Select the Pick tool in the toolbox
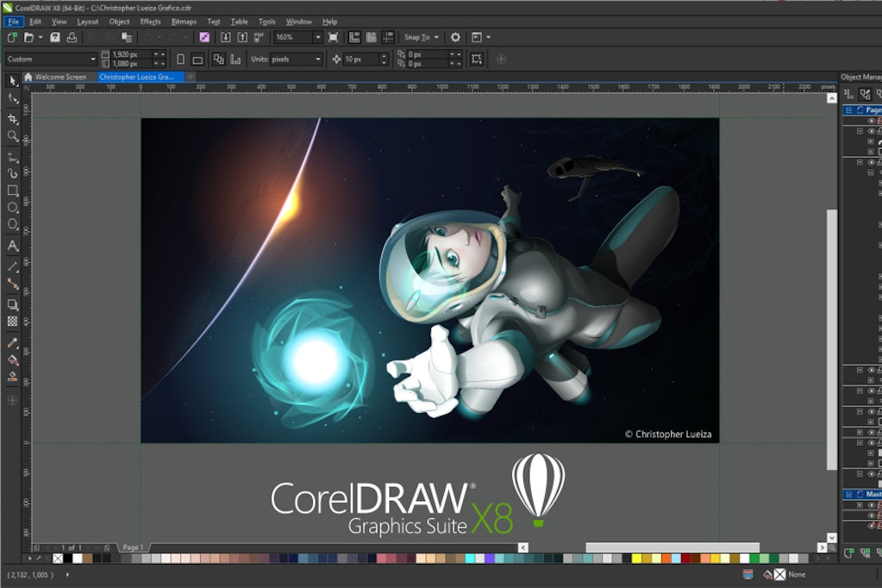 tap(12, 81)
